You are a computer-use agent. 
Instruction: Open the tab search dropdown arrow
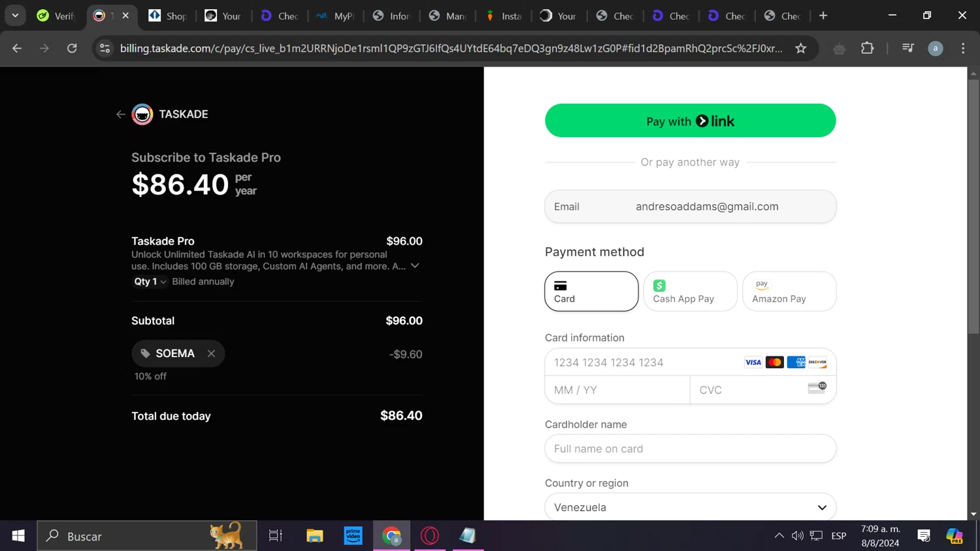click(x=15, y=16)
